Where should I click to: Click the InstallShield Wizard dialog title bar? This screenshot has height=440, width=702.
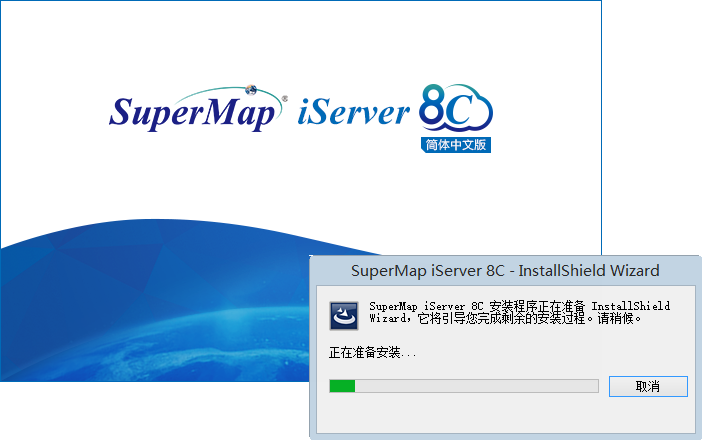[x=505, y=271]
